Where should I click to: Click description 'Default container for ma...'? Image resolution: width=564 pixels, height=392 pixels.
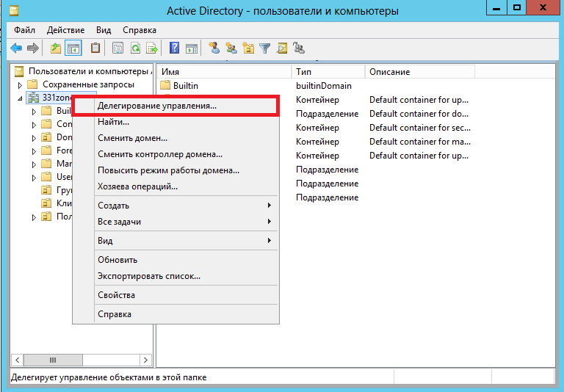(x=420, y=142)
